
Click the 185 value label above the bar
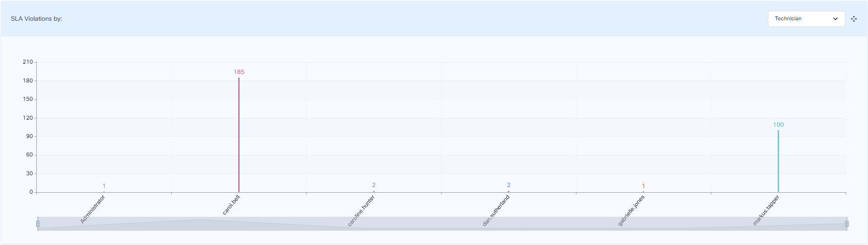239,72
